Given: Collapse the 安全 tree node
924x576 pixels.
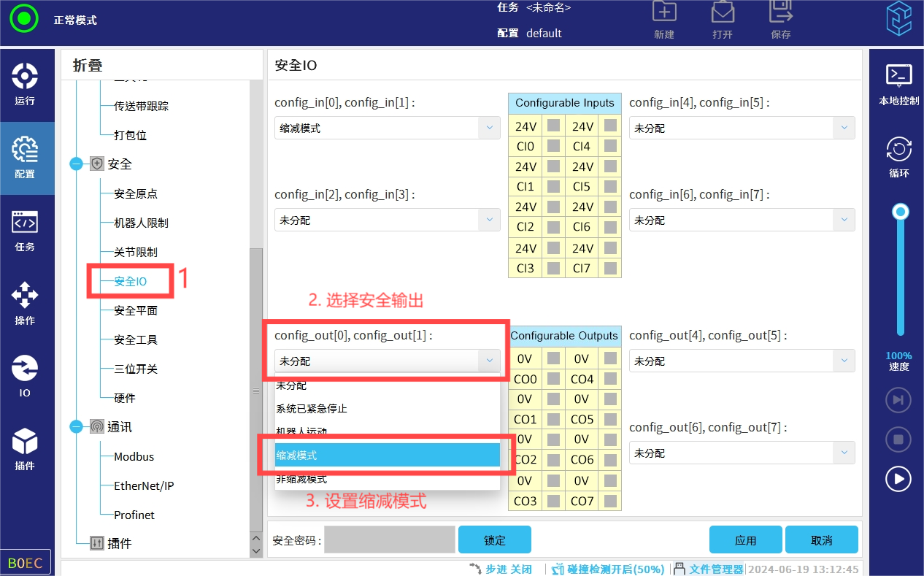Looking at the screenshot, I should (77, 164).
